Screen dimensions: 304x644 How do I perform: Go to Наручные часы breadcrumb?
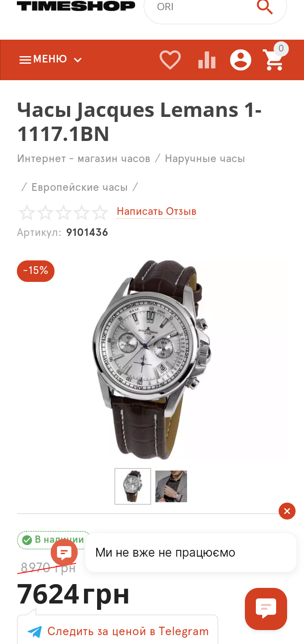pyautogui.click(x=205, y=159)
